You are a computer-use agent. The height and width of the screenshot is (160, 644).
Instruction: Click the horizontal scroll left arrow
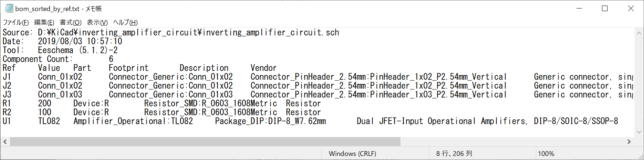click(5, 142)
